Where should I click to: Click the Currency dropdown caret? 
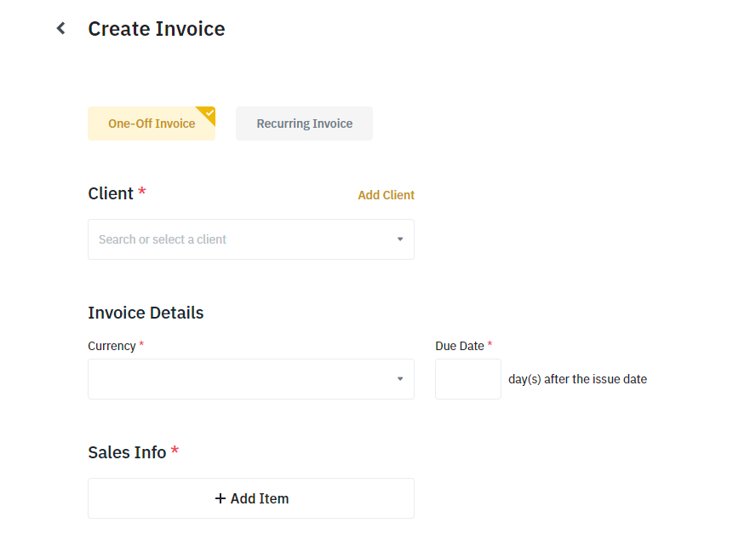(400, 379)
